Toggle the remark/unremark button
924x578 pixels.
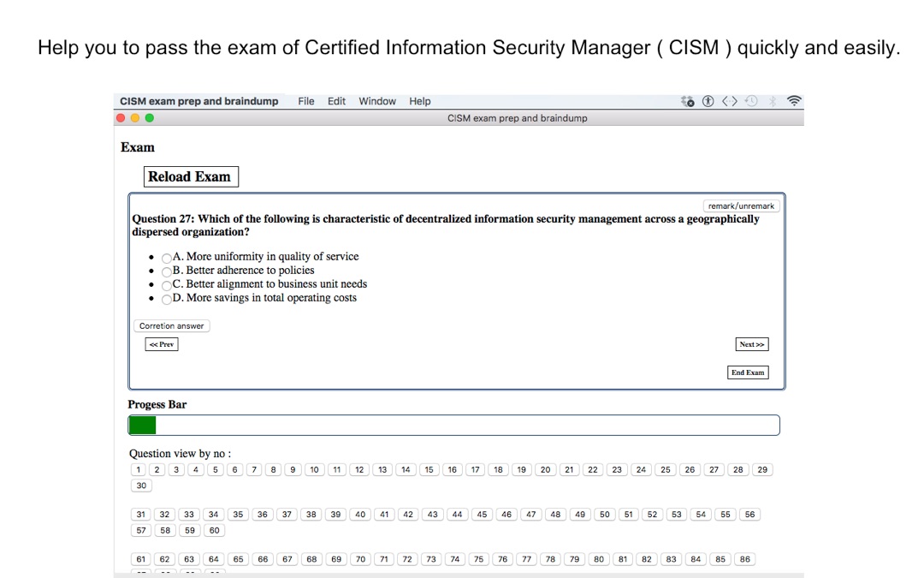coord(741,206)
